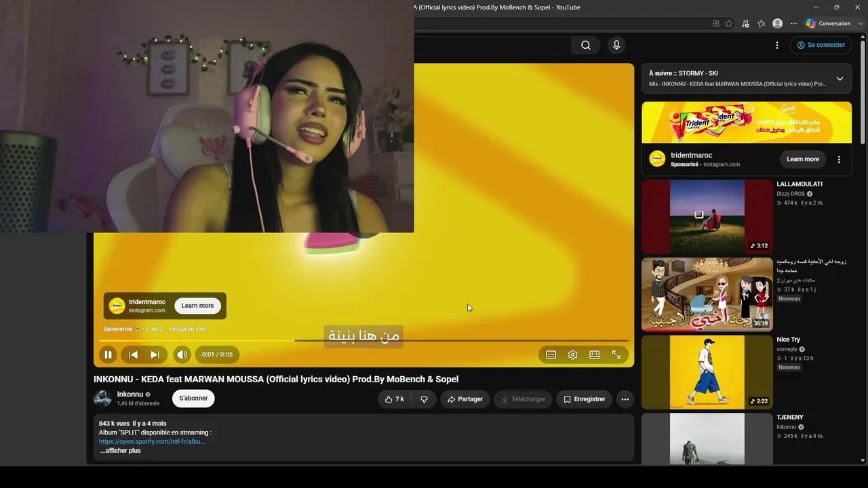The image size is (868, 488).
Task: Open the Dizzy DROS channel link
Action: pos(791,194)
